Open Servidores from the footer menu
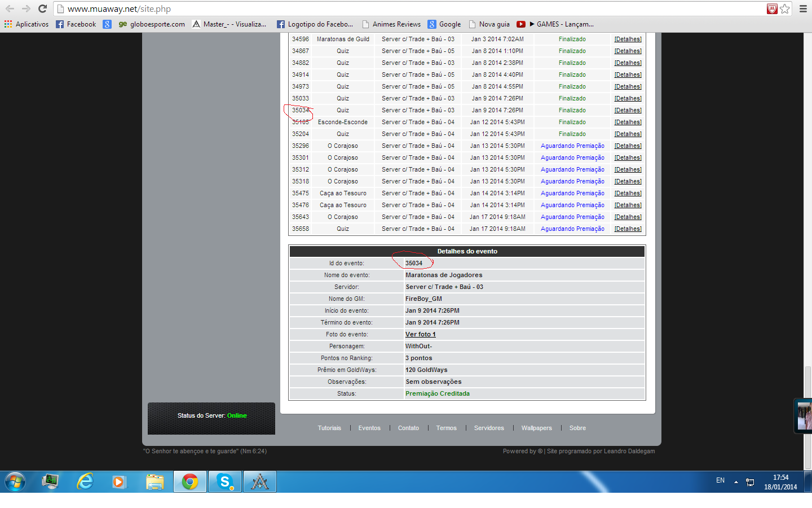The height and width of the screenshot is (508, 812). (x=489, y=428)
